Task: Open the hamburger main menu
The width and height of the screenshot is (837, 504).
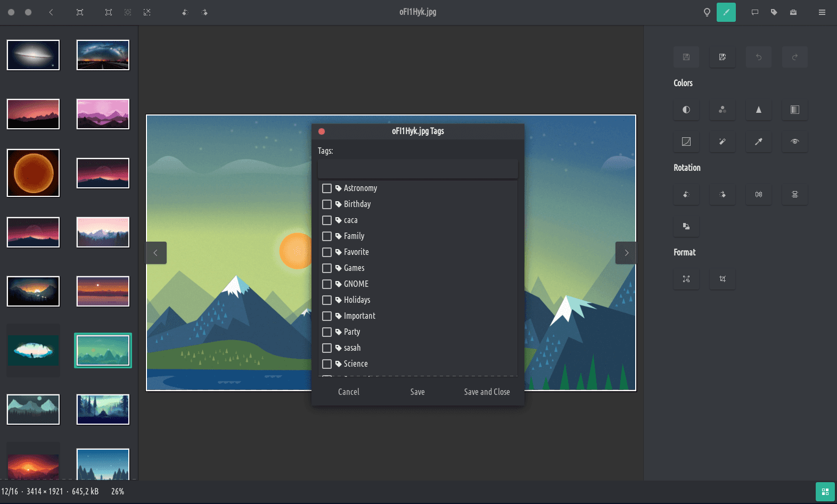Action: (822, 12)
